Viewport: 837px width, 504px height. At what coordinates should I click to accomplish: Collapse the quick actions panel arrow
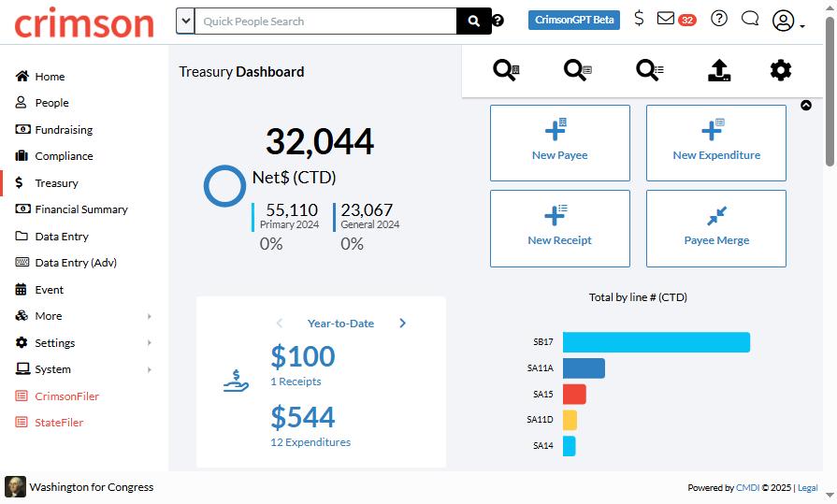pyautogui.click(x=806, y=105)
